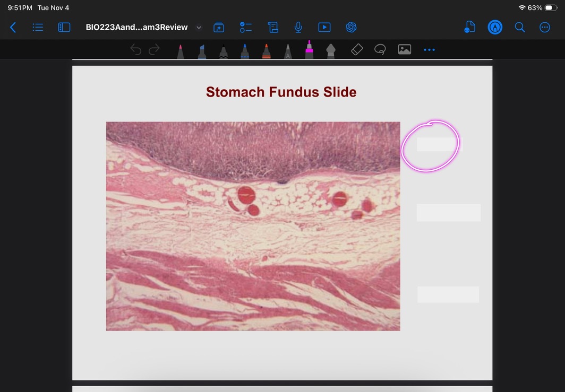Image resolution: width=565 pixels, height=392 pixels.
Task: Tap the back arrow to exit note
Action: [x=13, y=28]
